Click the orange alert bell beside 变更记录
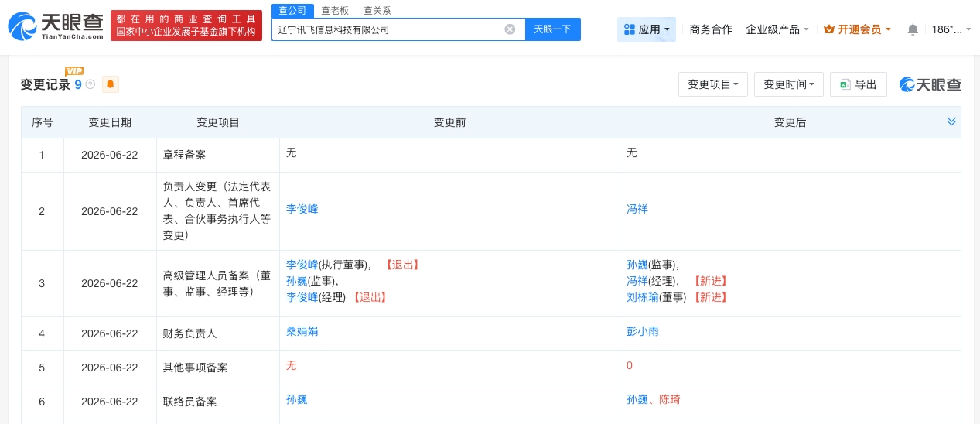The height and width of the screenshot is (424, 980). (110, 84)
